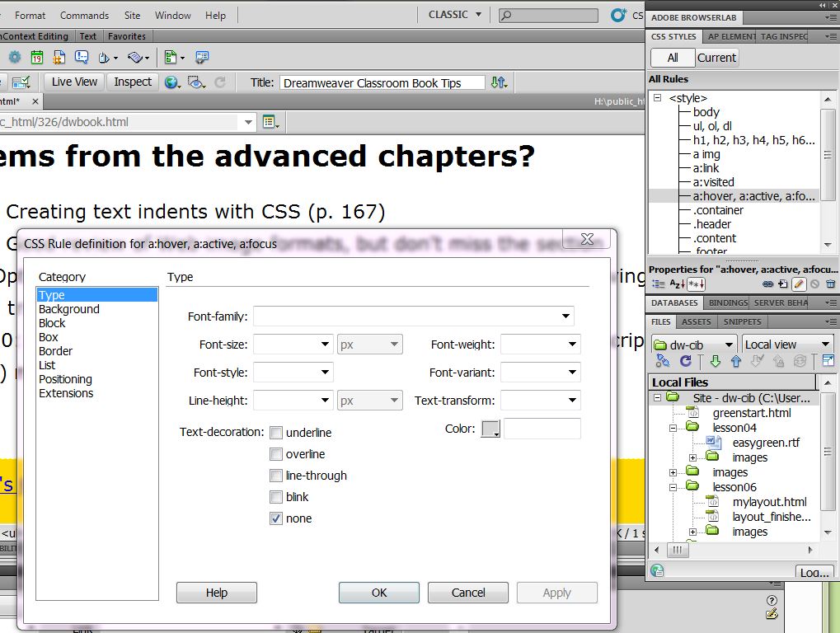Image resolution: width=840 pixels, height=633 pixels.
Task: Open the Font-family dropdown
Action: click(565, 316)
